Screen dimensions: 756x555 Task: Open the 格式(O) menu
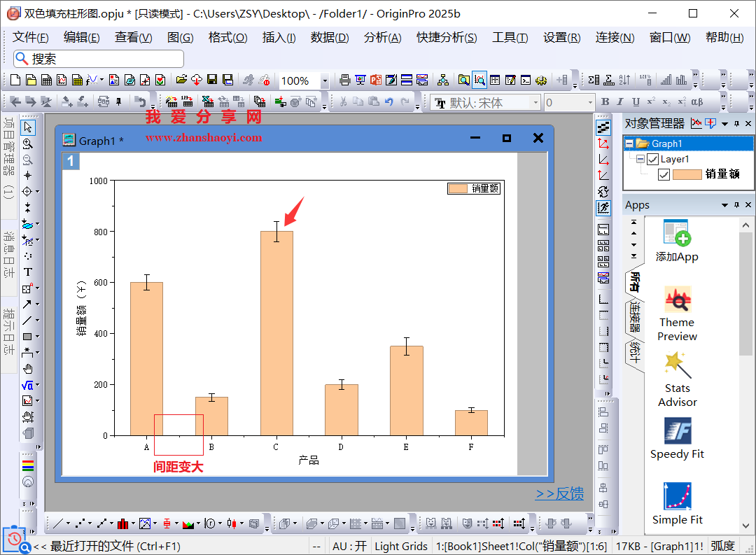pos(227,38)
